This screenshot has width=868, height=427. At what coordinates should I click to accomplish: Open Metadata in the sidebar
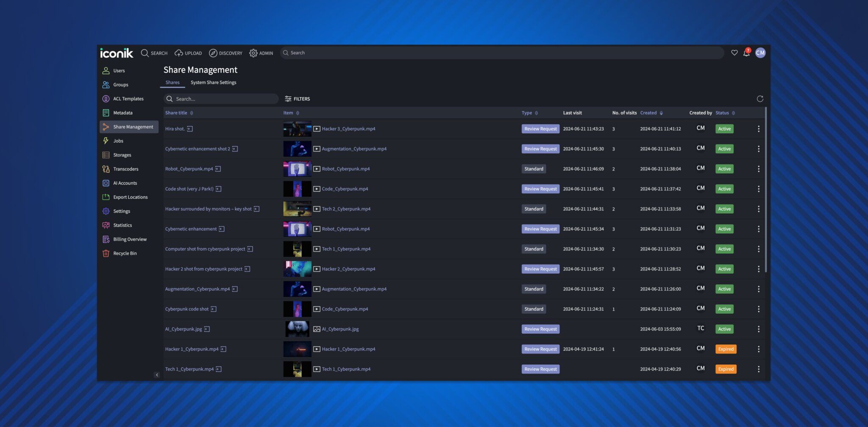point(129,113)
